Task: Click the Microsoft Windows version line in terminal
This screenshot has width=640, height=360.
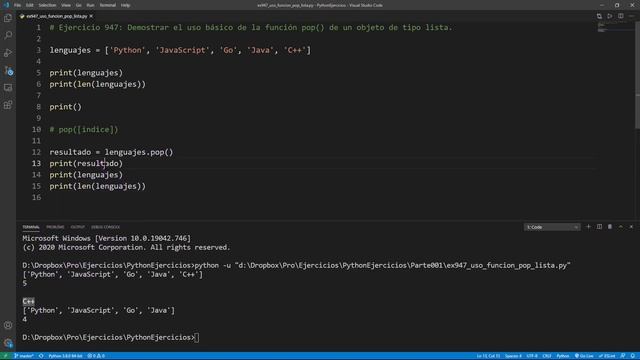Action: click(x=107, y=238)
